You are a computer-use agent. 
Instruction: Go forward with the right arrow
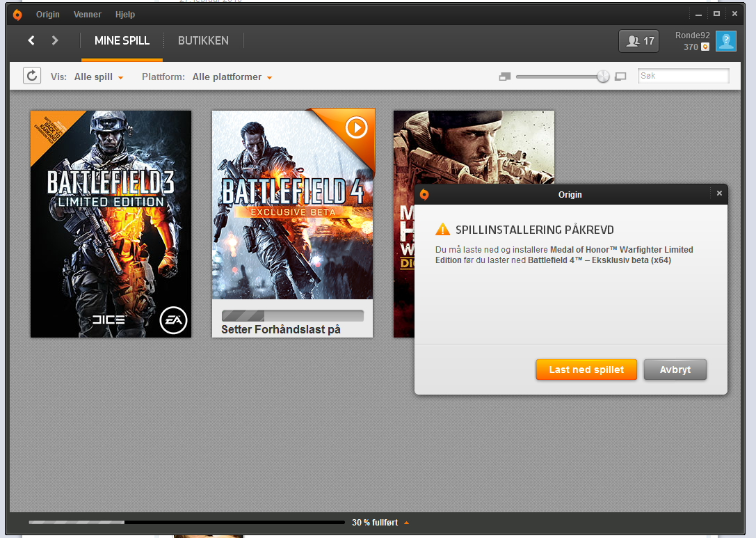(54, 40)
